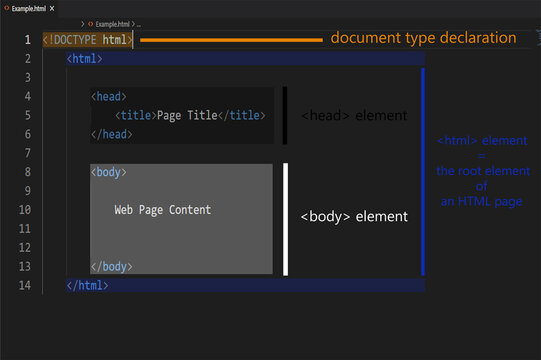541x360 pixels.
Task: Click line number 12 in the gutter
Action: point(25,247)
